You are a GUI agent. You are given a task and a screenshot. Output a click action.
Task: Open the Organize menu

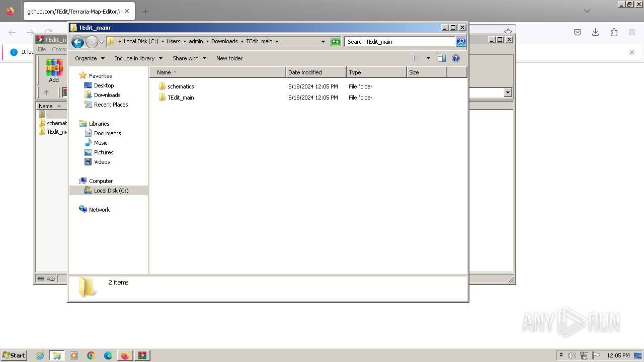pyautogui.click(x=90, y=58)
